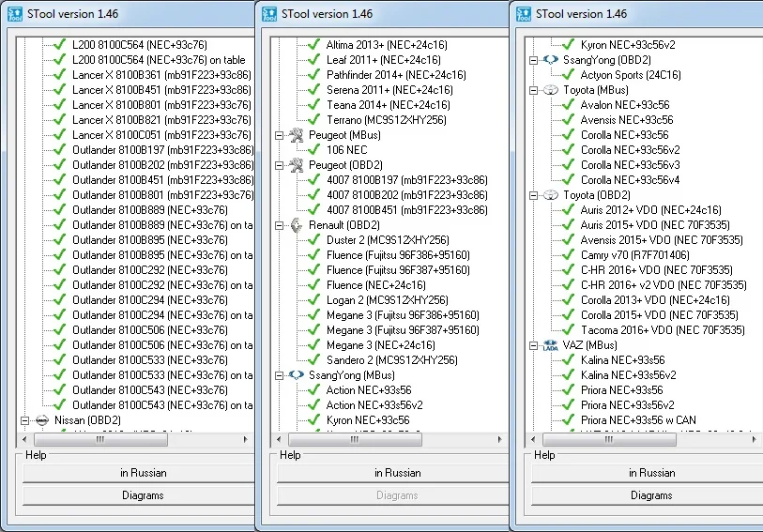The width and height of the screenshot is (763, 532).
Task: Select 'Action NEC+93s56v2'
Action: point(374,405)
